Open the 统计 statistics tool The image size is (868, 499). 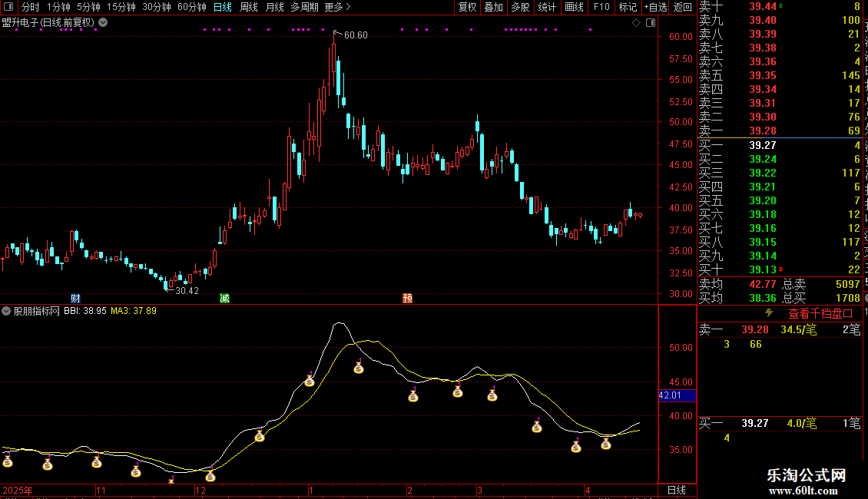click(547, 7)
